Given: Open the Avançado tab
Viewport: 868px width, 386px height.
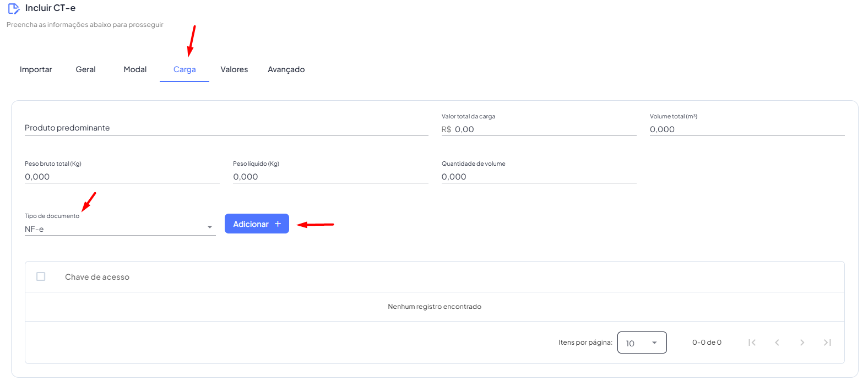Looking at the screenshot, I should pos(286,69).
